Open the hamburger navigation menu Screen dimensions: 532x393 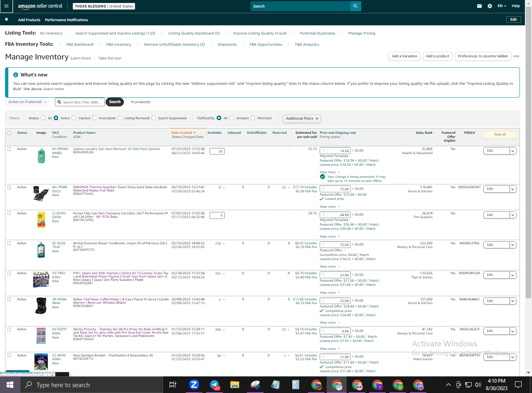[6, 6]
